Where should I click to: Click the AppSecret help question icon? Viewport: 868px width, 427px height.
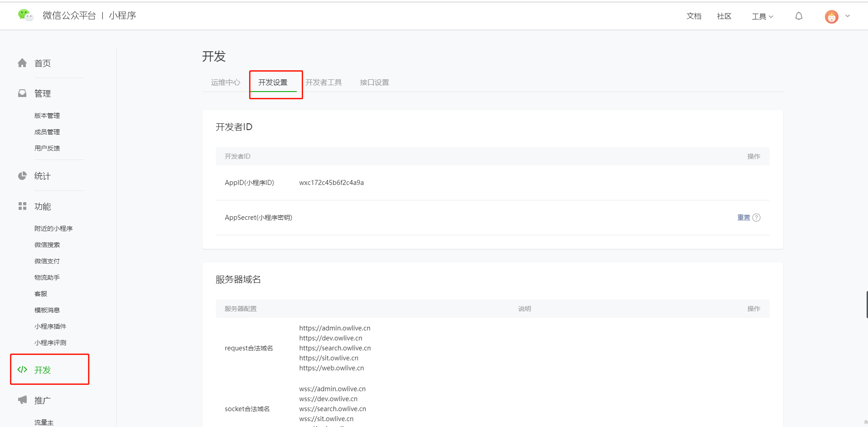pyautogui.click(x=756, y=218)
